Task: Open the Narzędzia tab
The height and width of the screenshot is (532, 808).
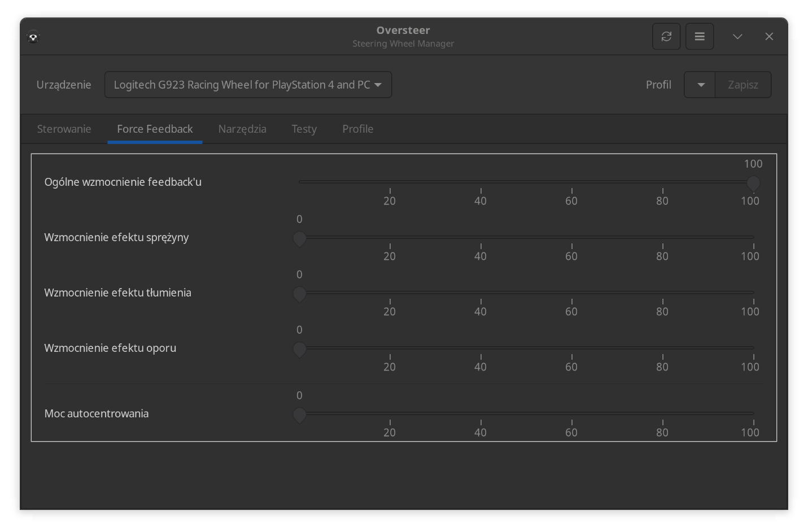Action: (x=242, y=129)
